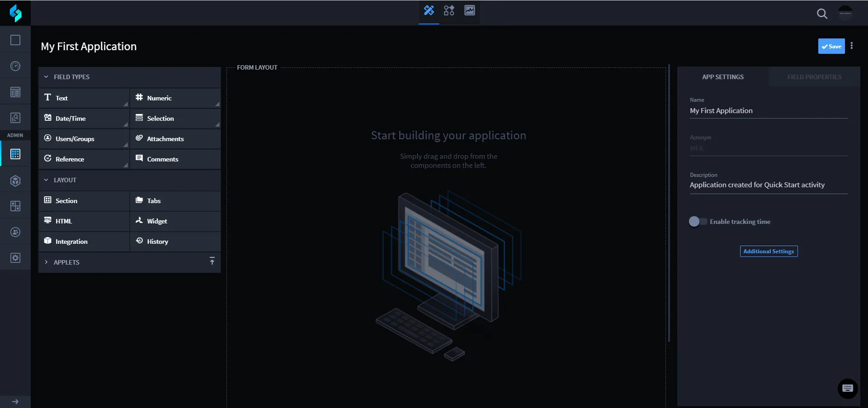Click the collapse-to-top icon beside Applets
The image size is (868, 408).
212,261
